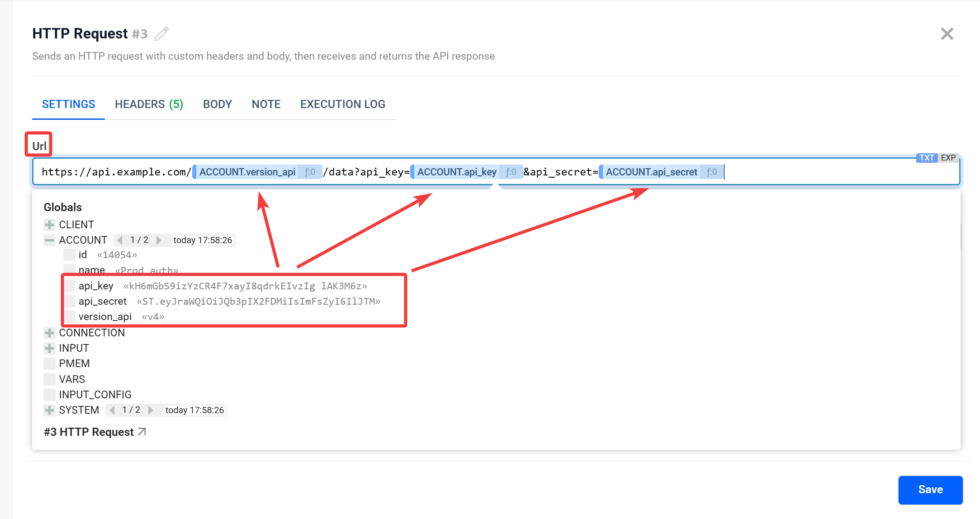Switch URL field to EXP mode
This screenshot has width=980, height=519.
pyautogui.click(x=948, y=158)
